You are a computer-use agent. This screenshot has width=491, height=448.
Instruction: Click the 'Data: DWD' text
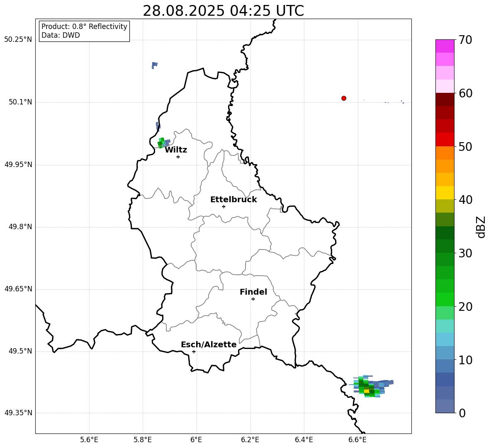pyautogui.click(x=61, y=35)
